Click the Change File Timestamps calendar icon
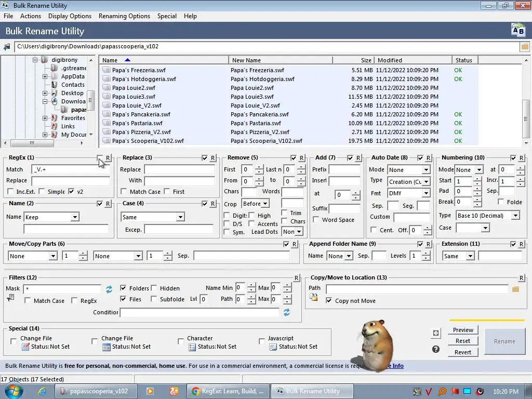This screenshot has height=399, width=532. [x=107, y=347]
